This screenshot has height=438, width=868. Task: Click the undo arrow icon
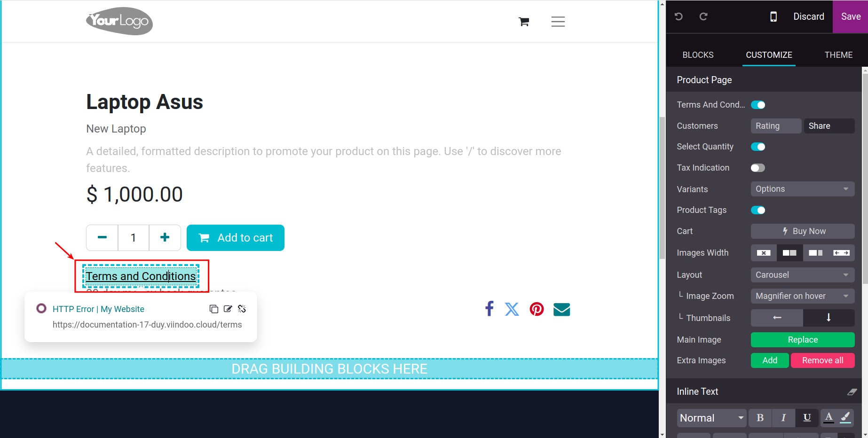679,16
